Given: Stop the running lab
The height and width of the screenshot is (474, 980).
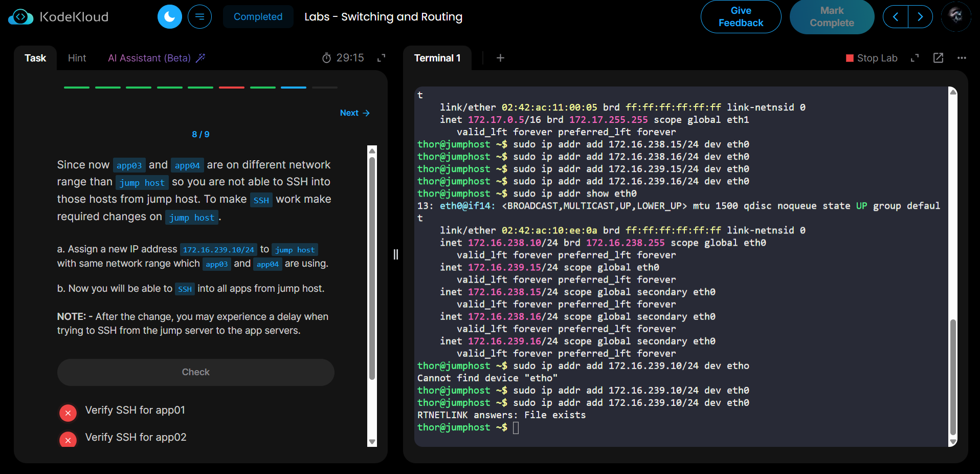Looking at the screenshot, I should [872, 58].
